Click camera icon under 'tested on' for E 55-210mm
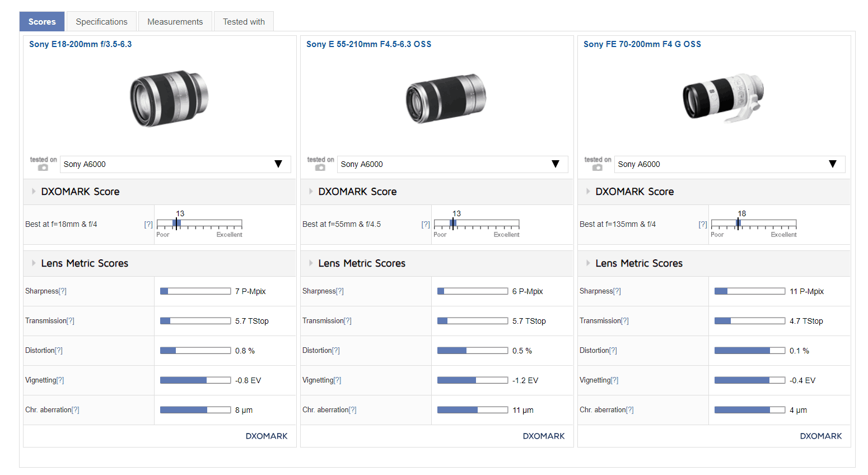This screenshot has width=868, height=475. point(320,167)
